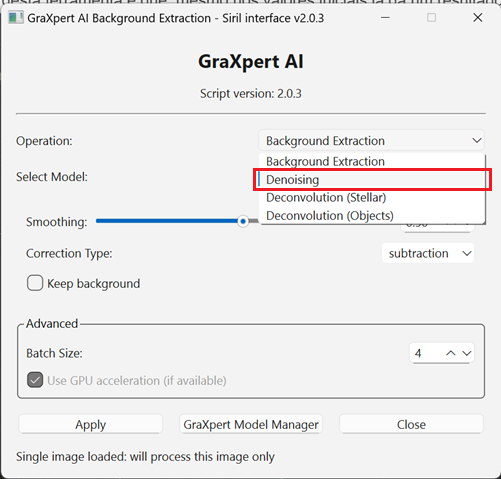Click the Close button at the bottom

point(411,424)
